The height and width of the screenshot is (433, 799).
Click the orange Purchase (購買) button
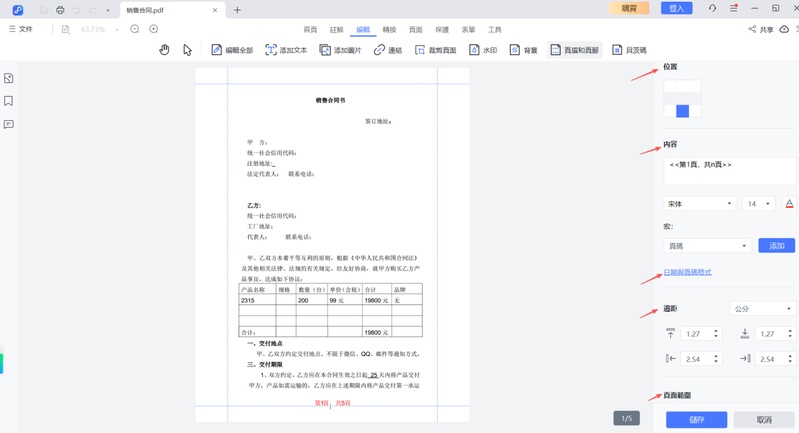pos(629,8)
